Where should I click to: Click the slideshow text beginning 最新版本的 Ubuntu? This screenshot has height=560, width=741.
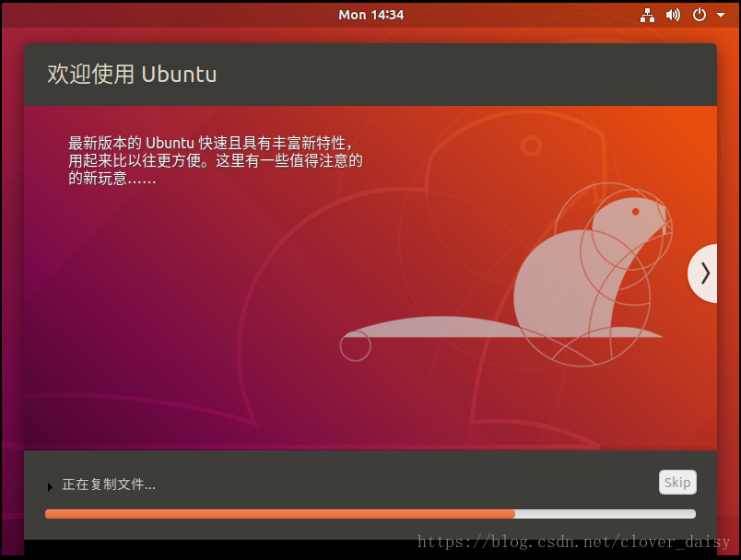click(216, 160)
